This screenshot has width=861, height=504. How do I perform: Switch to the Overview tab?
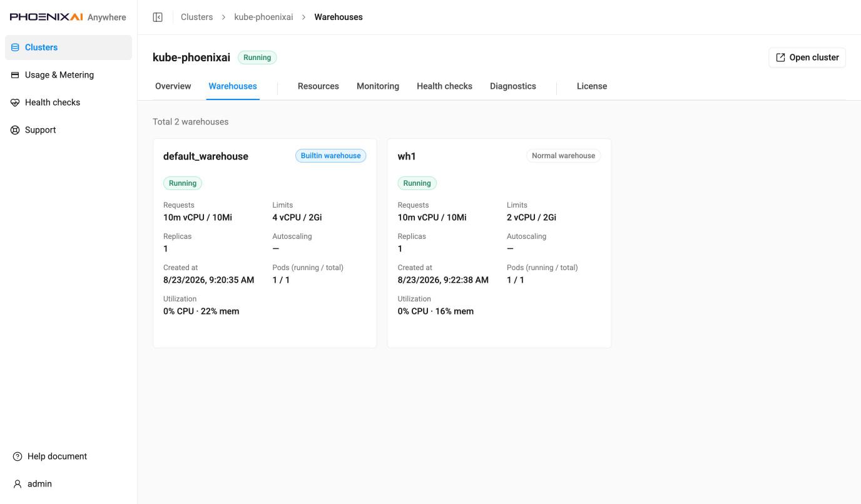pos(173,86)
